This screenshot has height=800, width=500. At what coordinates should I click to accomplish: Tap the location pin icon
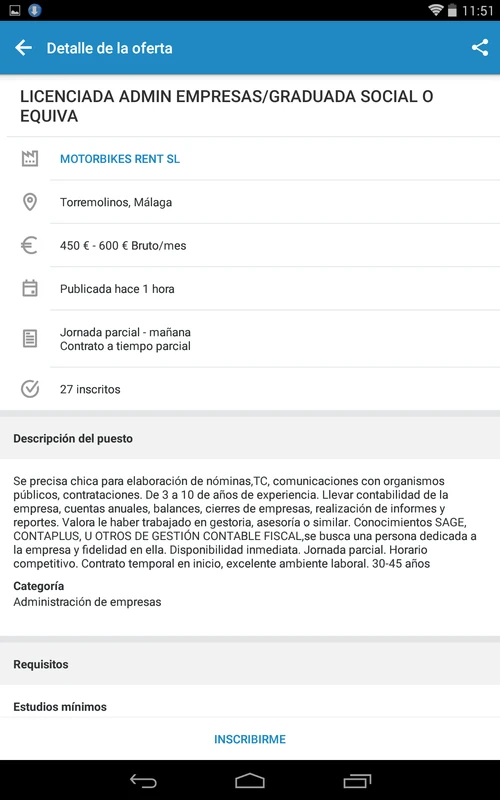(30, 202)
